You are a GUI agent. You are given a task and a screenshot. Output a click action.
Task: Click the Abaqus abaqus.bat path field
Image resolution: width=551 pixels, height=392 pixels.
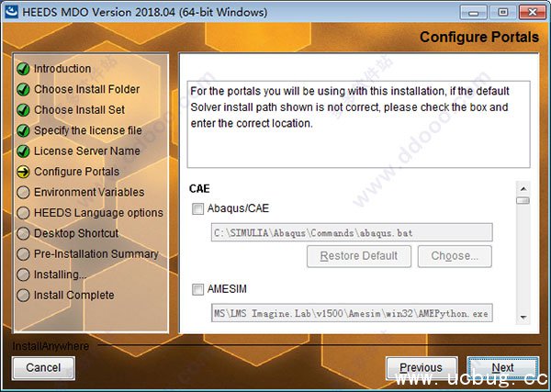click(352, 232)
